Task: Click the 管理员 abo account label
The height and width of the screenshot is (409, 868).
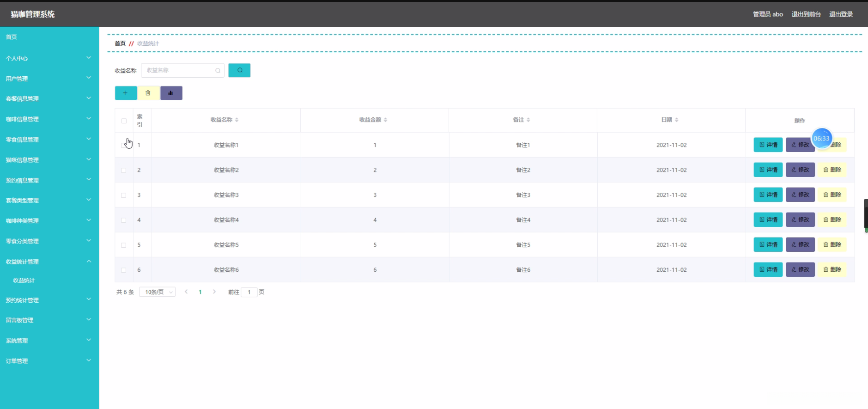Action: click(768, 14)
